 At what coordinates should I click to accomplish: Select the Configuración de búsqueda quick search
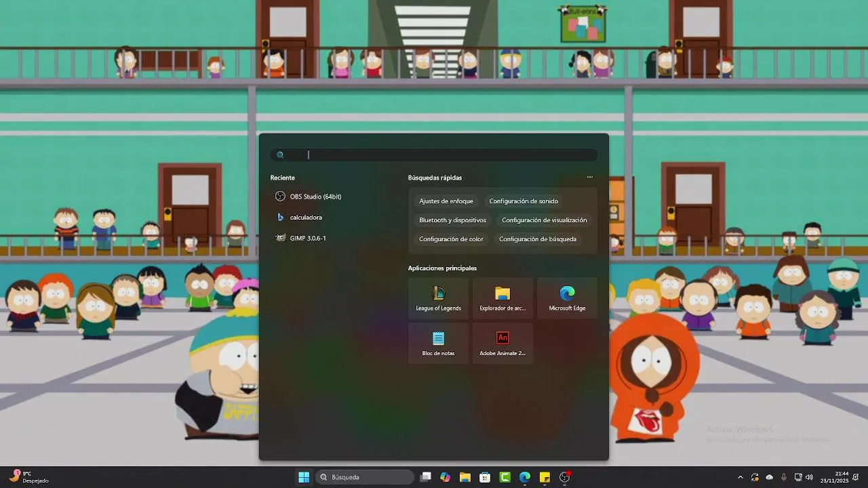click(x=538, y=239)
